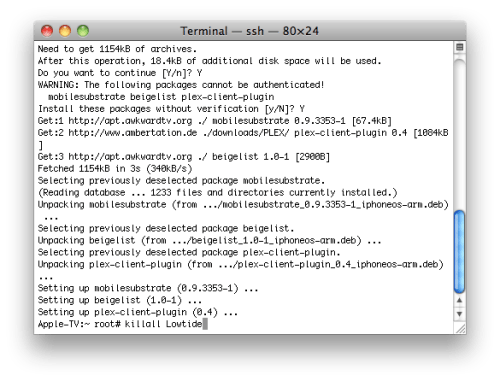Click 'Install these packages without verification' line

coord(171,109)
